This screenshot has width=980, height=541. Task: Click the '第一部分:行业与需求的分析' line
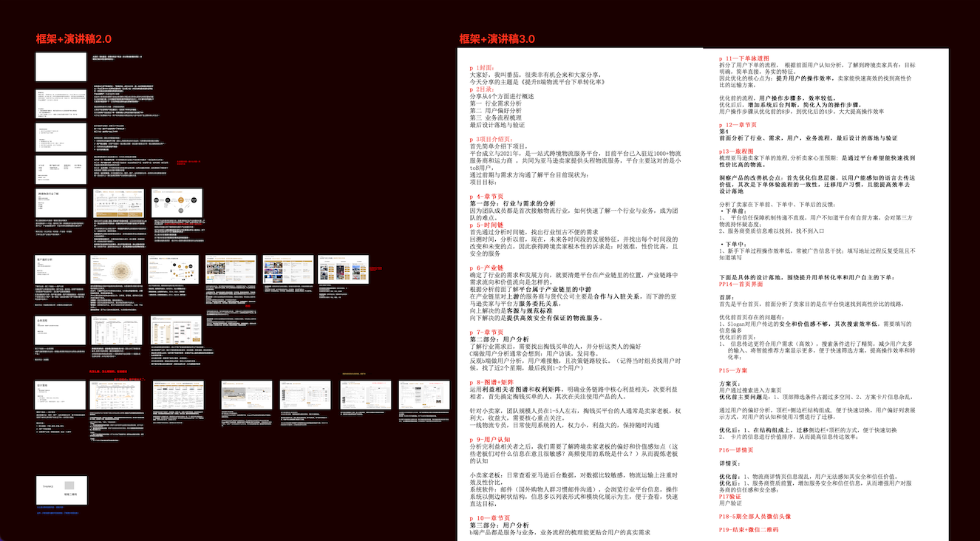512,203
